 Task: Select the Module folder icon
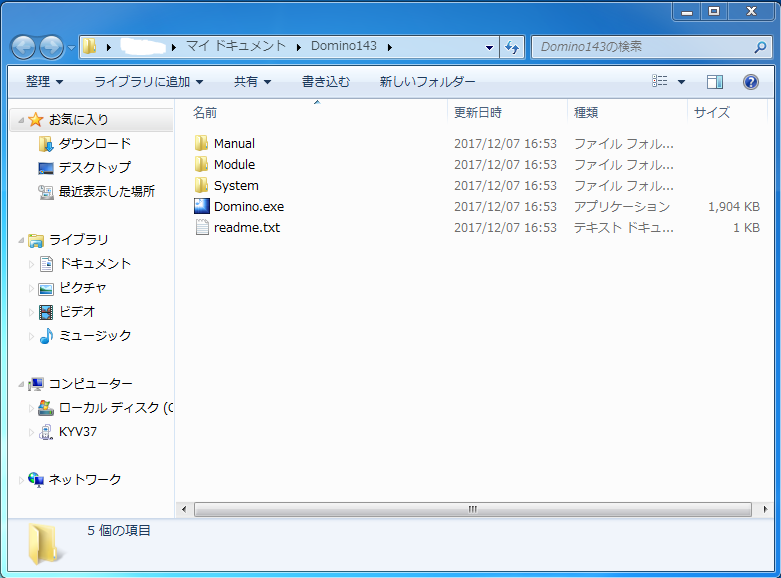click(x=202, y=164)
